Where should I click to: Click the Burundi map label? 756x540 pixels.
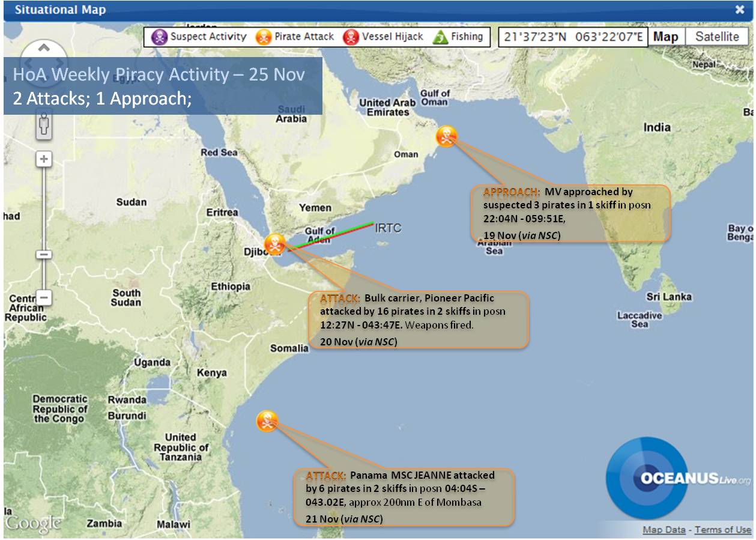(127, 416)
